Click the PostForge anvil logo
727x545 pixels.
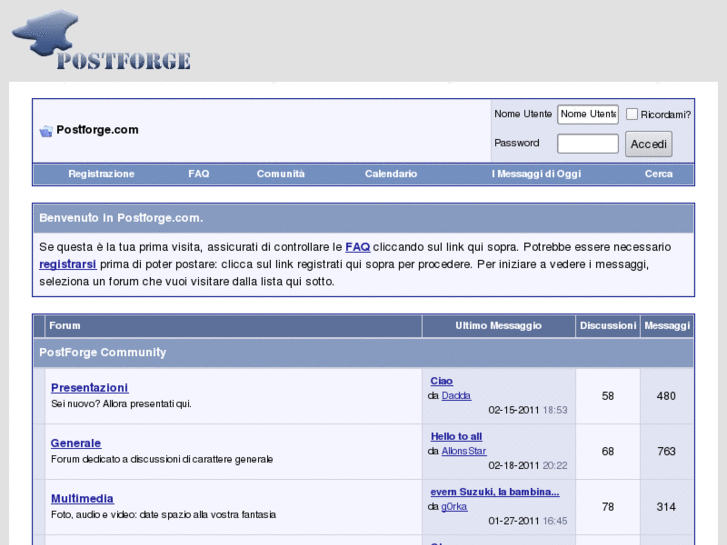tap(101, 40)
